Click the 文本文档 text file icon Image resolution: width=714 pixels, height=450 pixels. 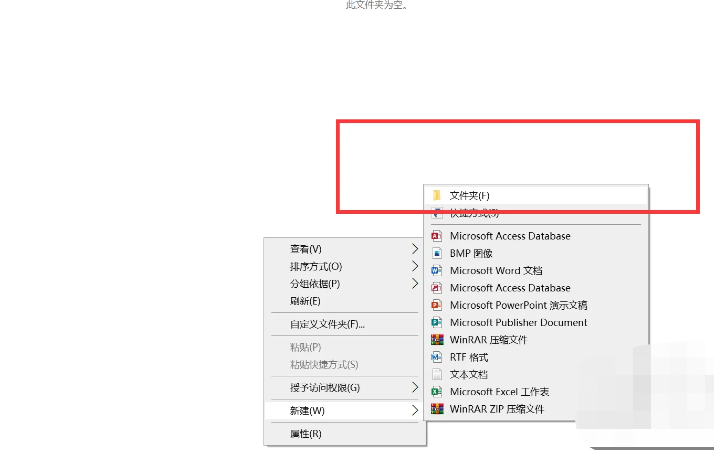(436, 374)
